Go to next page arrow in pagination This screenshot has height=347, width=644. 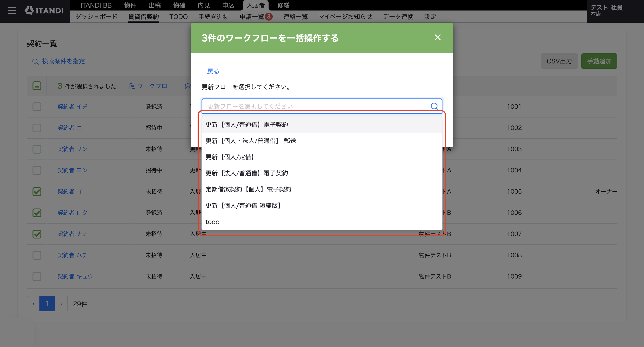click(61, 304)
